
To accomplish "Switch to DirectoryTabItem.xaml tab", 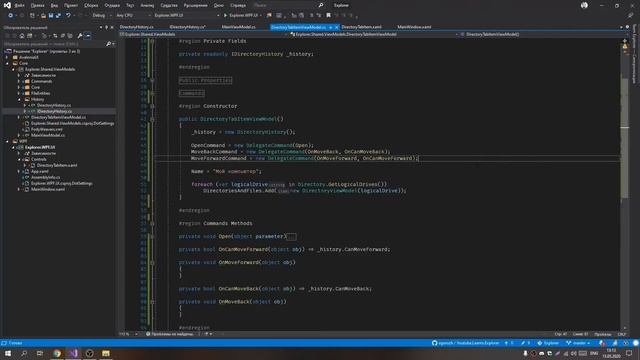I will [361, 27].
